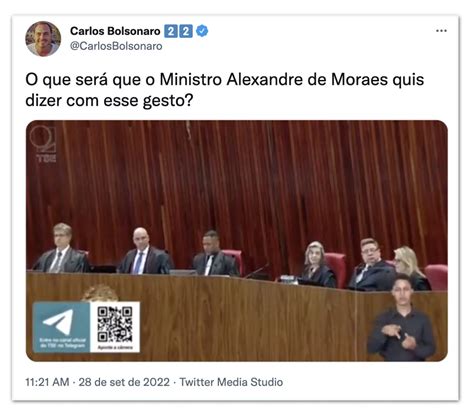This screenshot has width=474, height=417.
Task: Click the 28 de set de 2022 date
Action: [124, 382]
